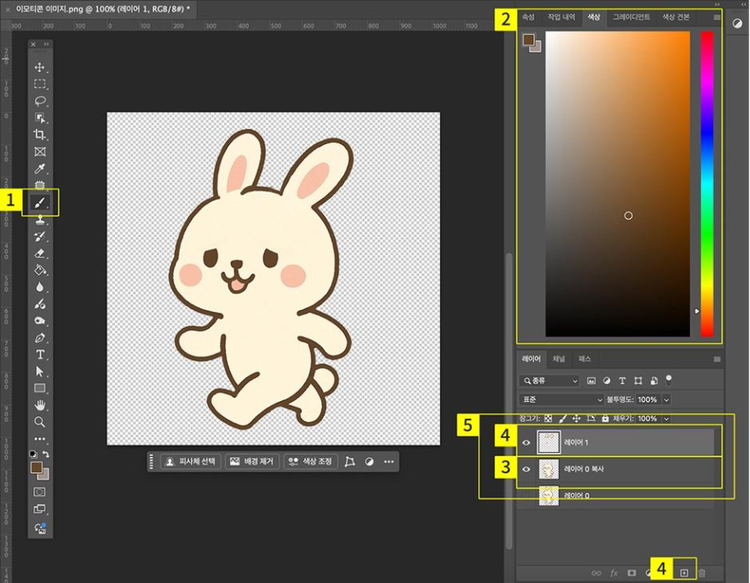Select the Crop tool
Image resolution: width=750 pixels, height=583 pixels.
[41, 135]
